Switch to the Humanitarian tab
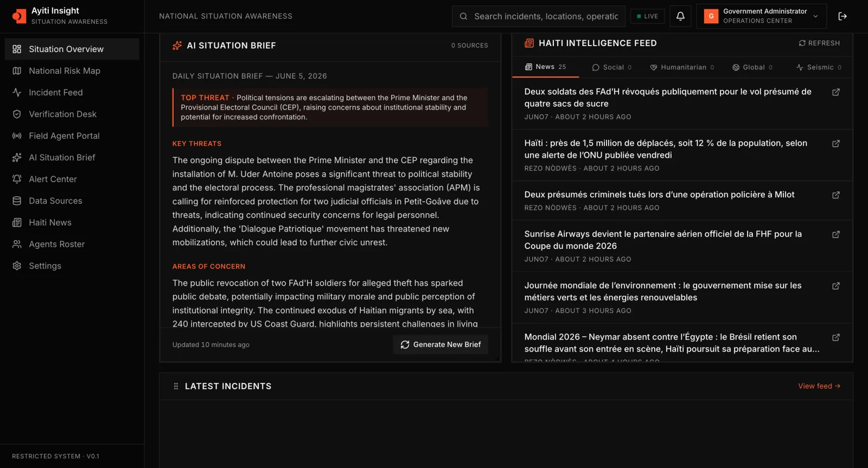The image size is (868, 468). [682, 67]
